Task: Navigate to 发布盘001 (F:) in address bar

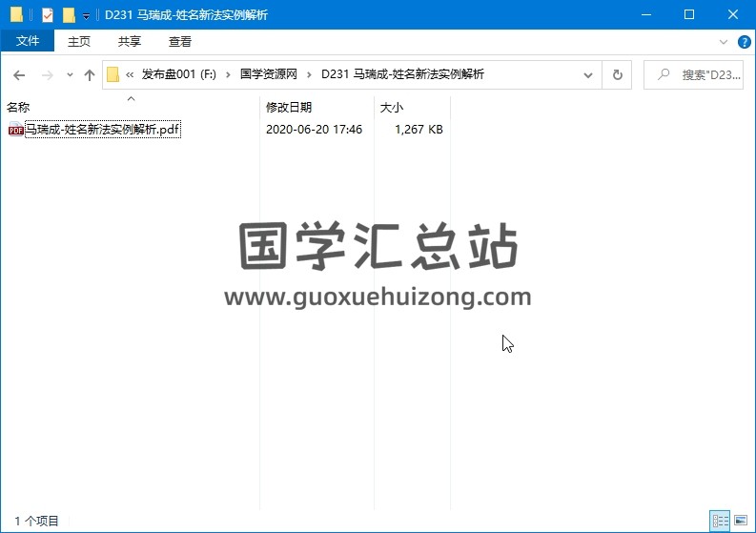Action: click(179, 74)
